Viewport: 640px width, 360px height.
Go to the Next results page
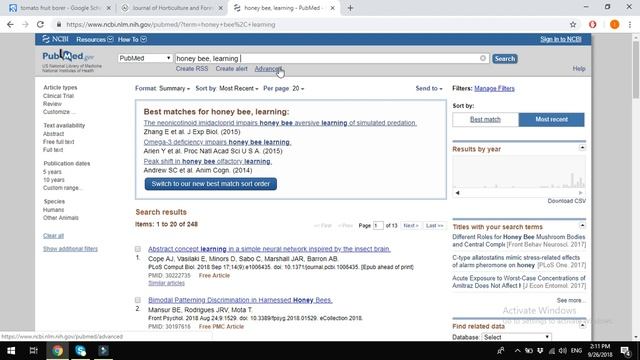point(411,225)
